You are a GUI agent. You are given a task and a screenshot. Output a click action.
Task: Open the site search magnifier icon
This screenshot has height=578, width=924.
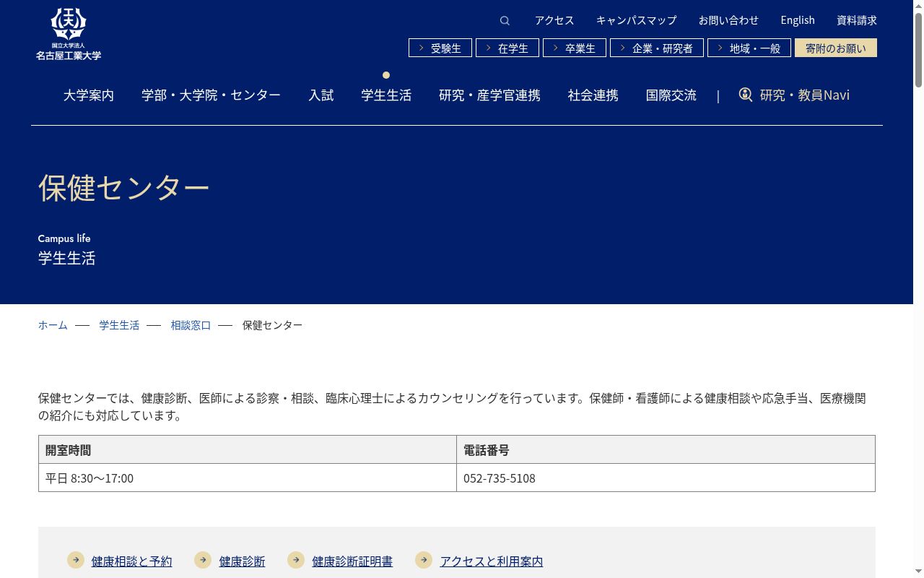(505, 20)
